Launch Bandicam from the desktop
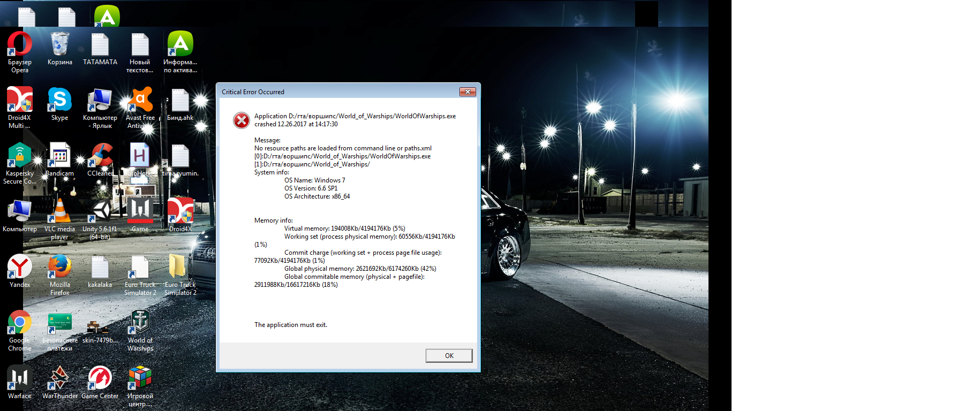980x411 pixels. point(59,155)
